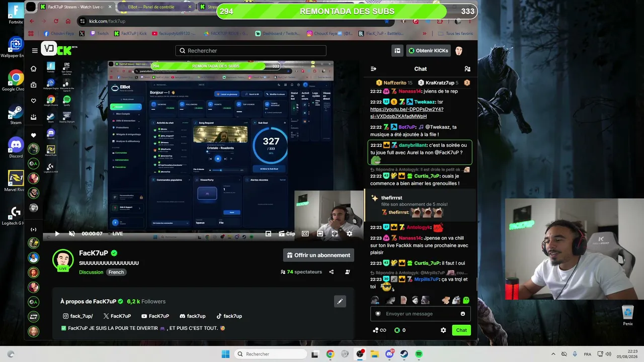Reload the page in Chrome
This screenshot has width=644, height=362.
pyautogui.click(x=56, y=21)
